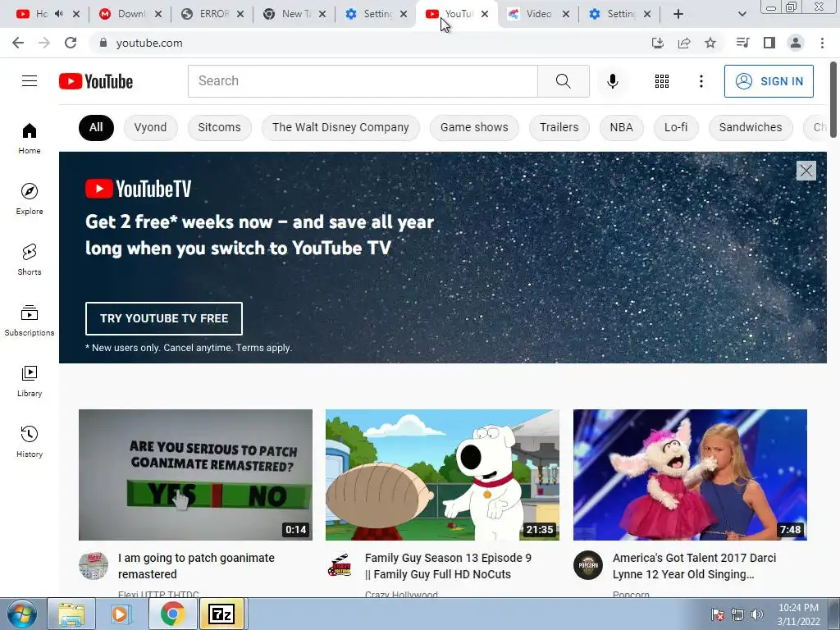Open 7-Zip from the taskbar

point(221,614)
